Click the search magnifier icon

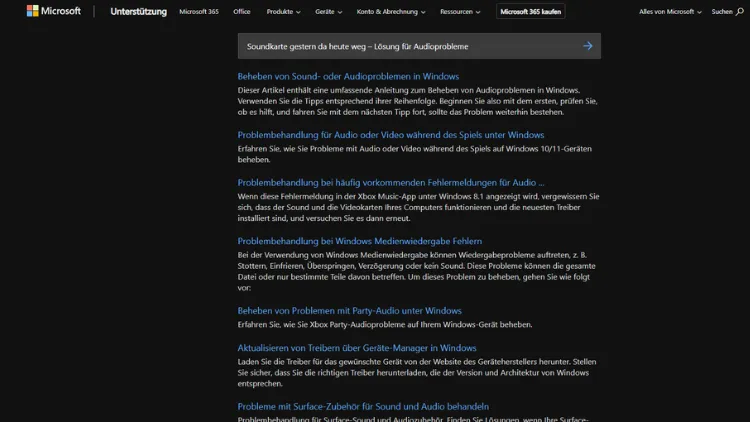(x=739, y=12)
